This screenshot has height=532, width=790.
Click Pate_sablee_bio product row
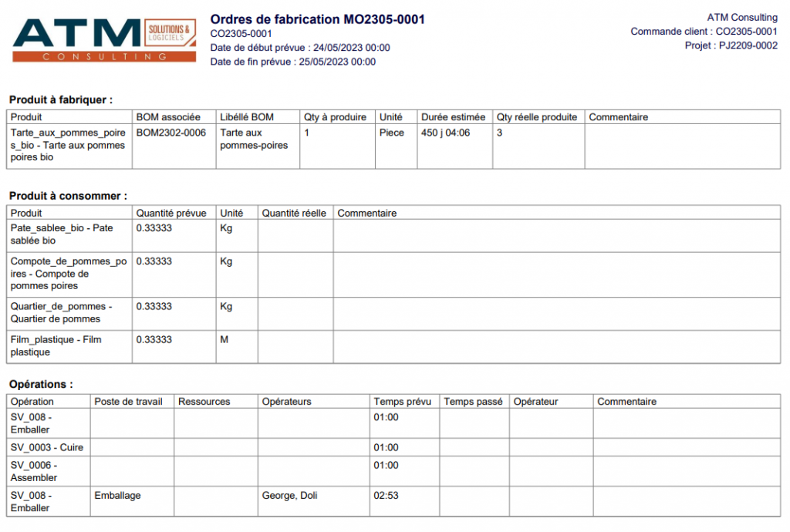[x=393, y=236]
